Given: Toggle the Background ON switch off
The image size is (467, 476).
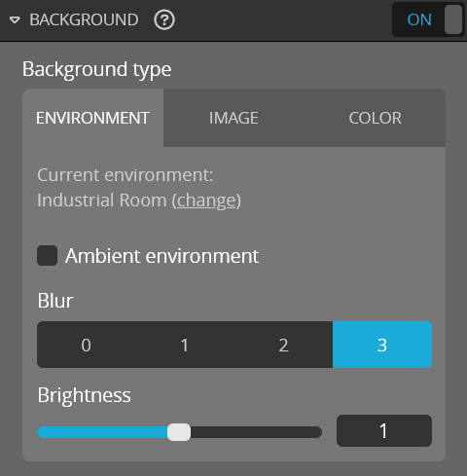Looking at the screenshot, I should tap(428, 19).
